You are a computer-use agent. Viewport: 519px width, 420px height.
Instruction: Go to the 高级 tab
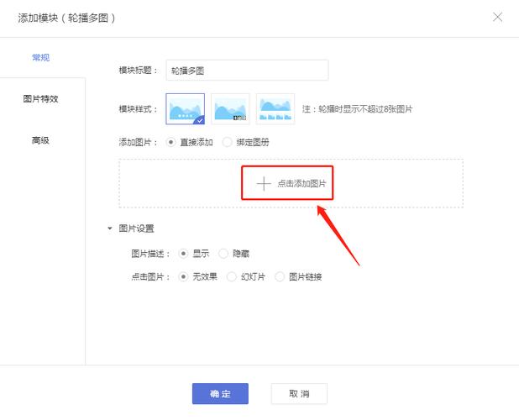pos(41,140)
